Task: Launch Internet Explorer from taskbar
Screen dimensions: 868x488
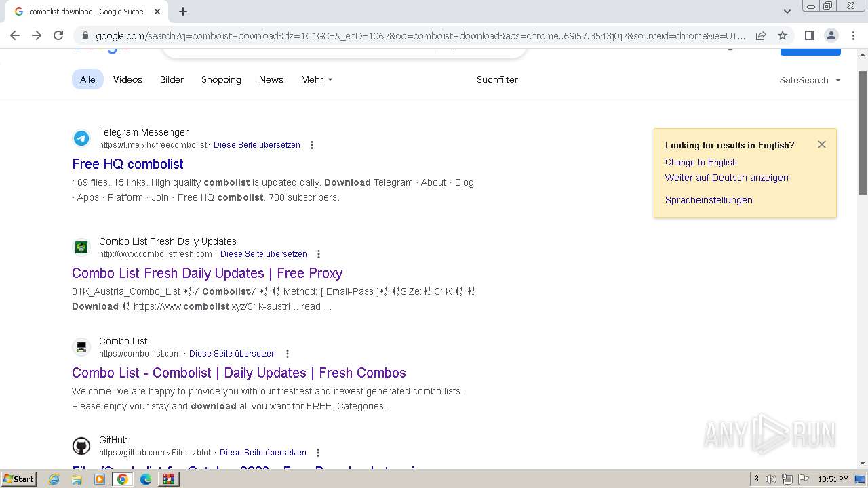Action: [x=54, y=479]
